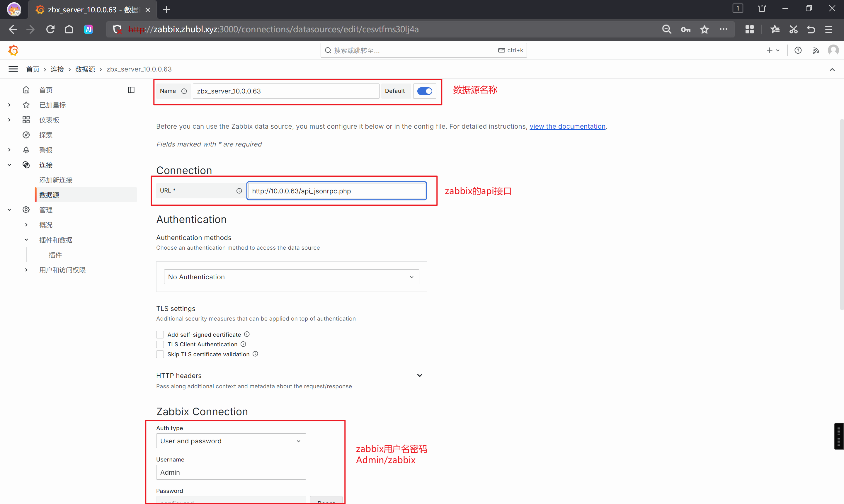This screenshot has height=504, width=844.
Task: Click the connections icon for 连接
Action: point(26,165)
